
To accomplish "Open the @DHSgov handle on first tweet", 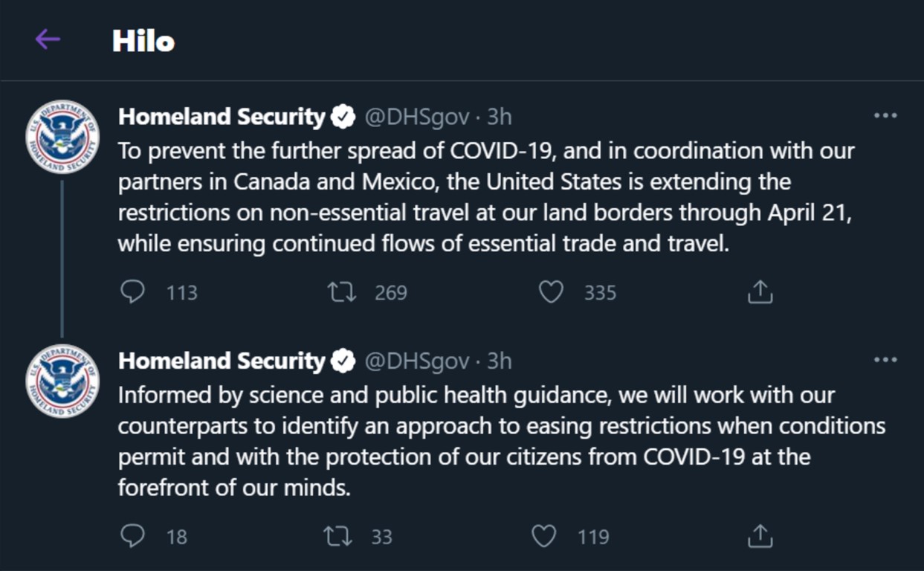I will point(417,117).
